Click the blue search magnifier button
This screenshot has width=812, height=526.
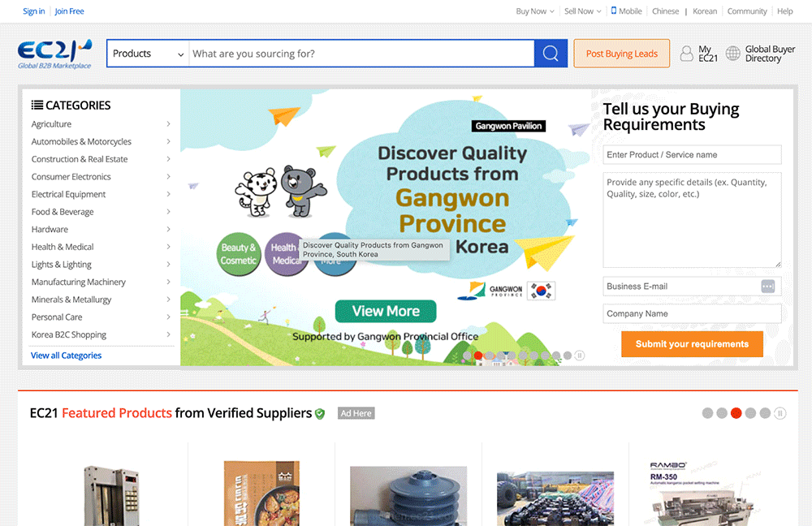tap(551, 54)
